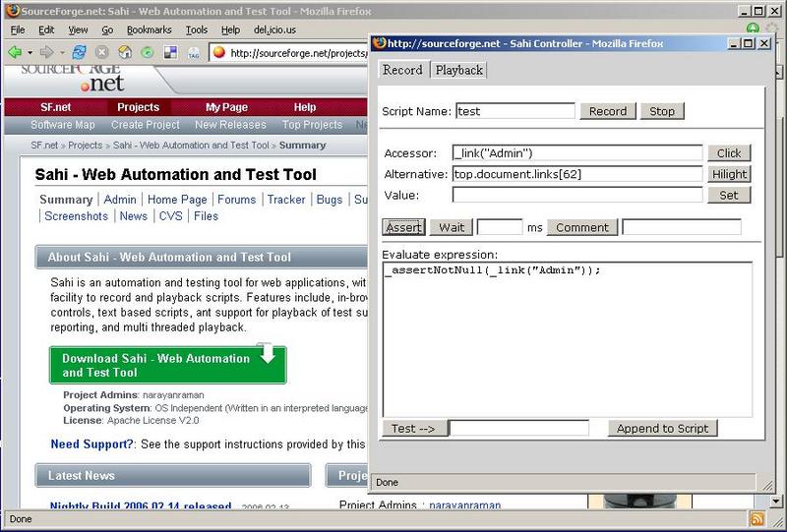Open the Tools menu
This screenshot has width=787, height=532.
(x=196, y=30)
